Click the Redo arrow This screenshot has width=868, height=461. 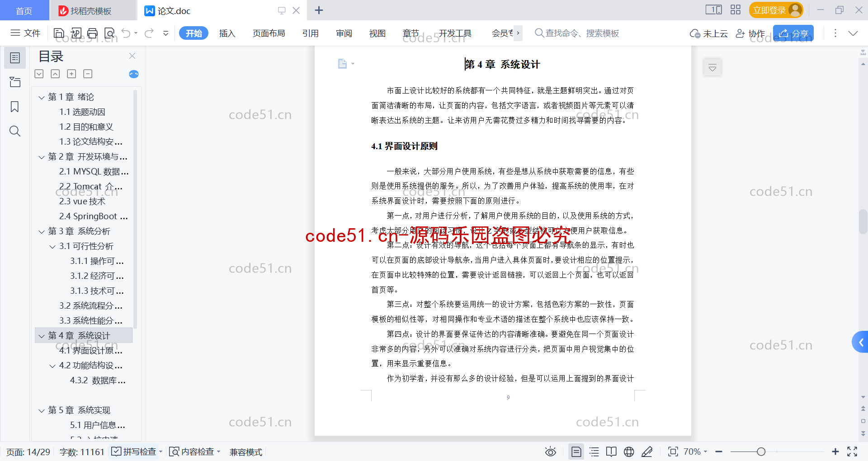click(x=149, y=33)
